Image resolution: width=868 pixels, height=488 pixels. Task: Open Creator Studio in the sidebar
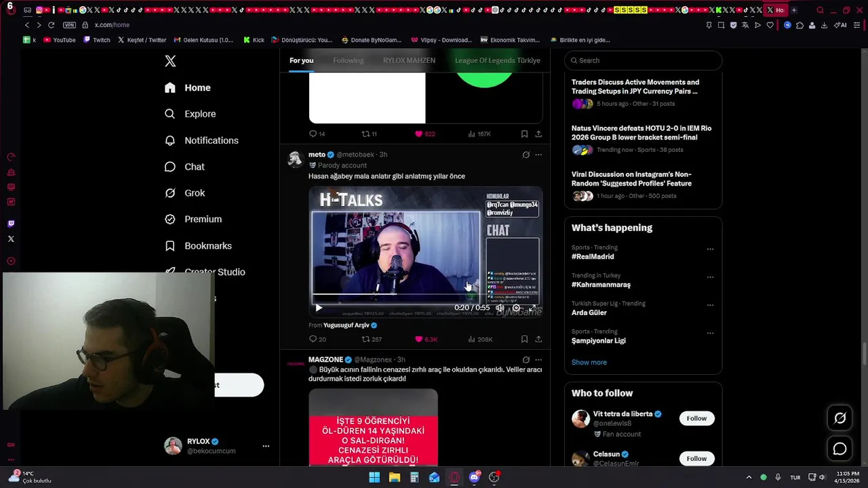click(x=205, y=272)
